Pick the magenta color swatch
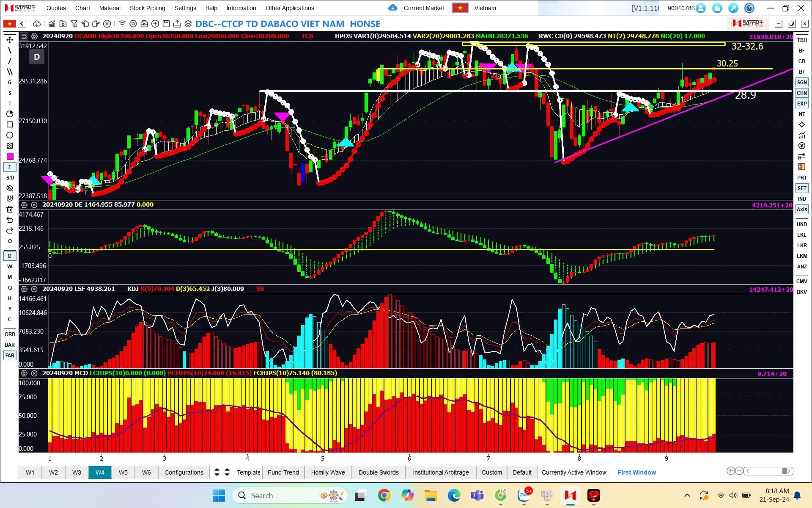 tap(10, 156)
